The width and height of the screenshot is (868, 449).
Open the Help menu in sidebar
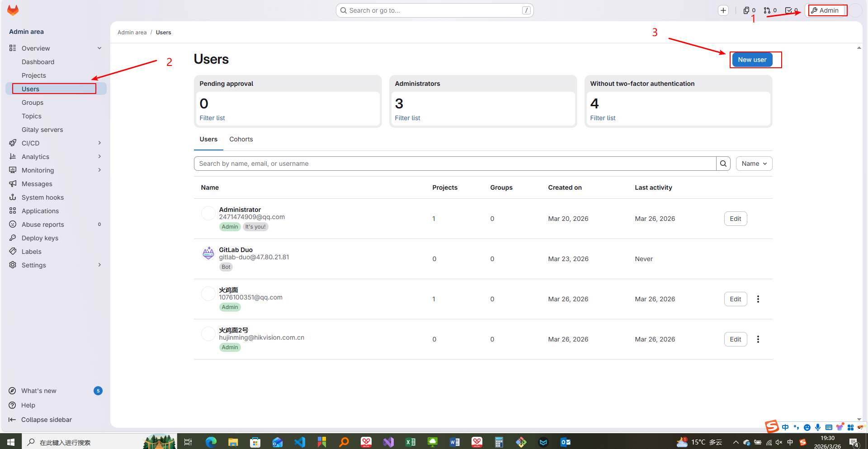(56, 405)
